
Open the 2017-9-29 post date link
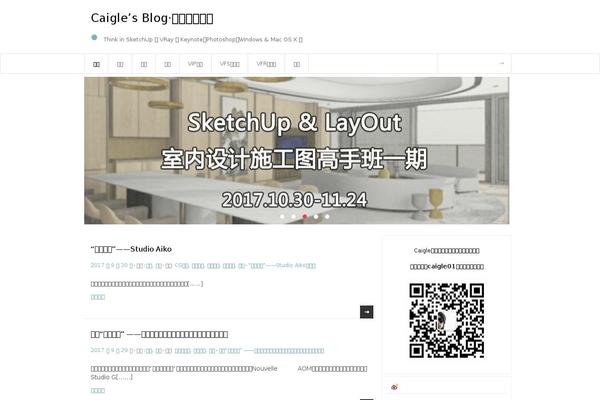tap(112, 351)
